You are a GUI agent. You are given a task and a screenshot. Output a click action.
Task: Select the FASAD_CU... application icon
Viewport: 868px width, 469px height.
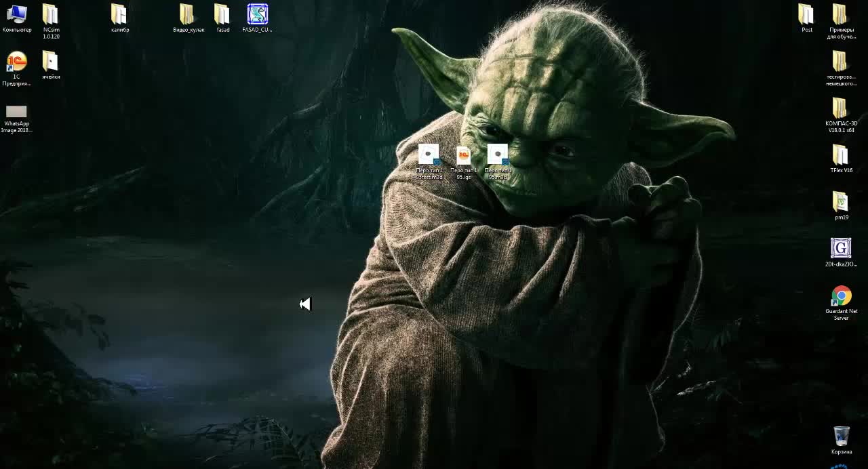pos(257,19)
